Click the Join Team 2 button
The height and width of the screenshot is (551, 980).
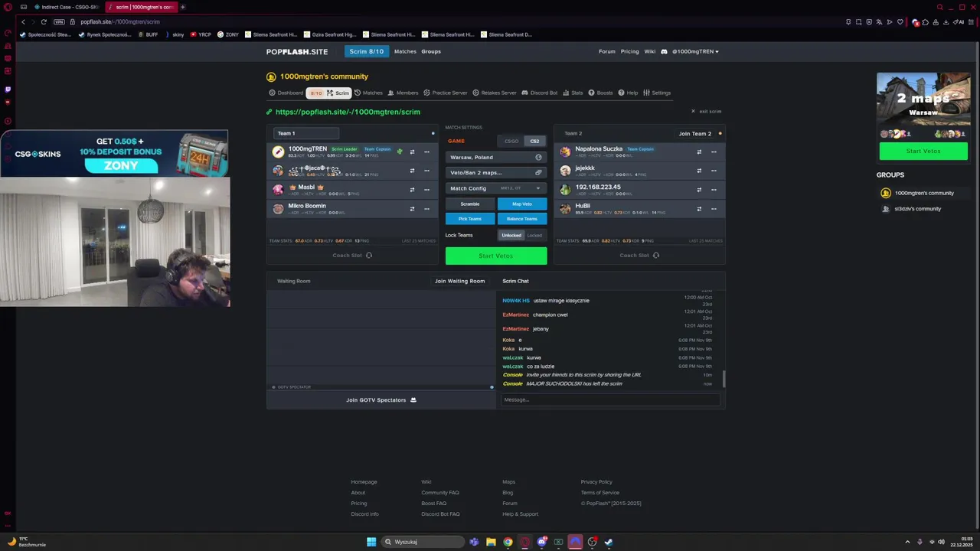695,133
